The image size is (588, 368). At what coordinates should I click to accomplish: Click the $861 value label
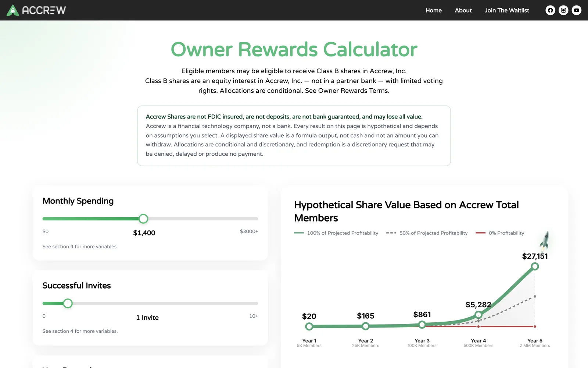422,315
